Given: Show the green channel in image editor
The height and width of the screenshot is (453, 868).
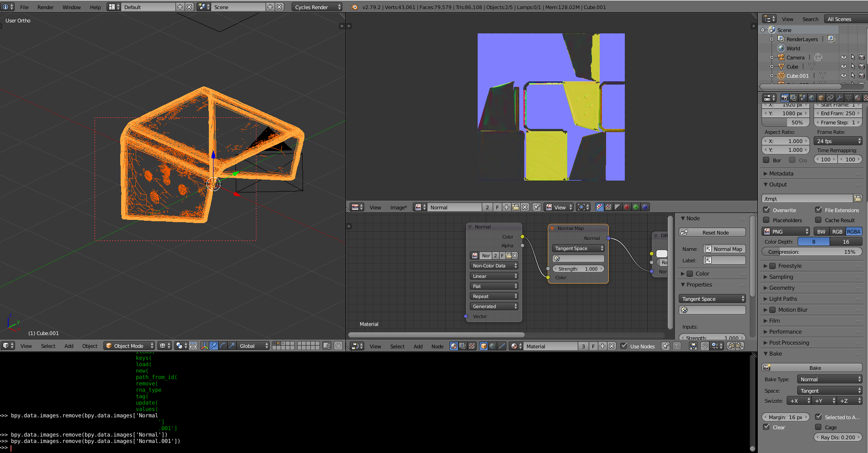Looking at the screenshot, I should 636,207.
